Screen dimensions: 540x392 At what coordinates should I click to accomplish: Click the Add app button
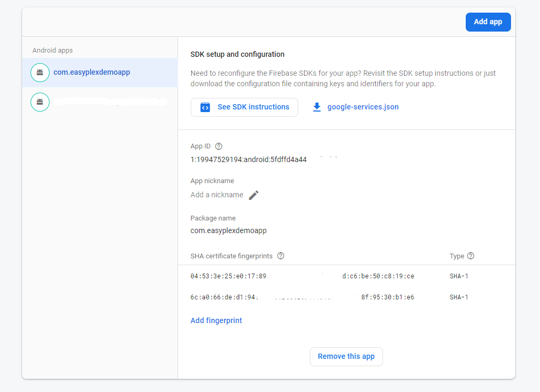(488, 22)
